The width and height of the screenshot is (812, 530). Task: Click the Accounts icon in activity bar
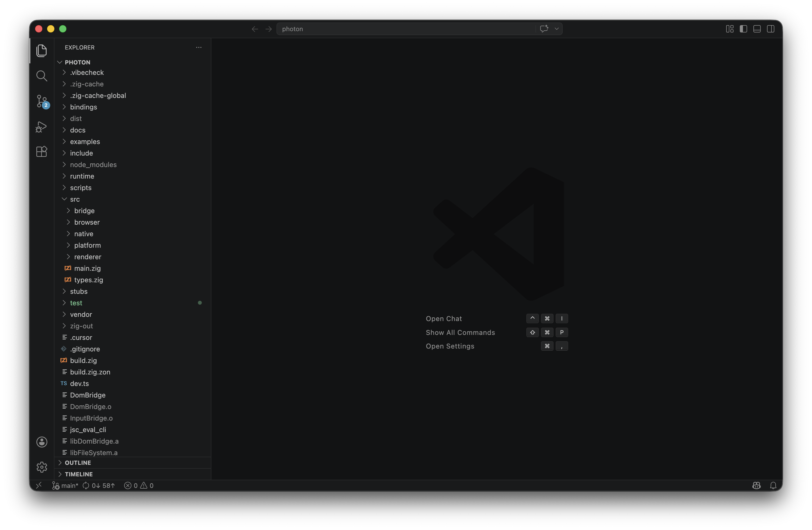pyautogui.click(x=42, y=441)
